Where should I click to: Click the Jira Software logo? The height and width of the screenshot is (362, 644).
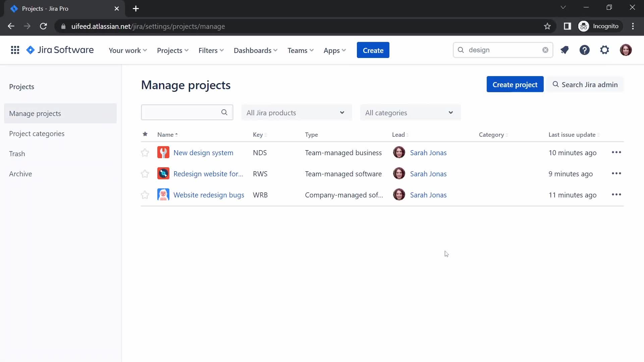(60, 50)
